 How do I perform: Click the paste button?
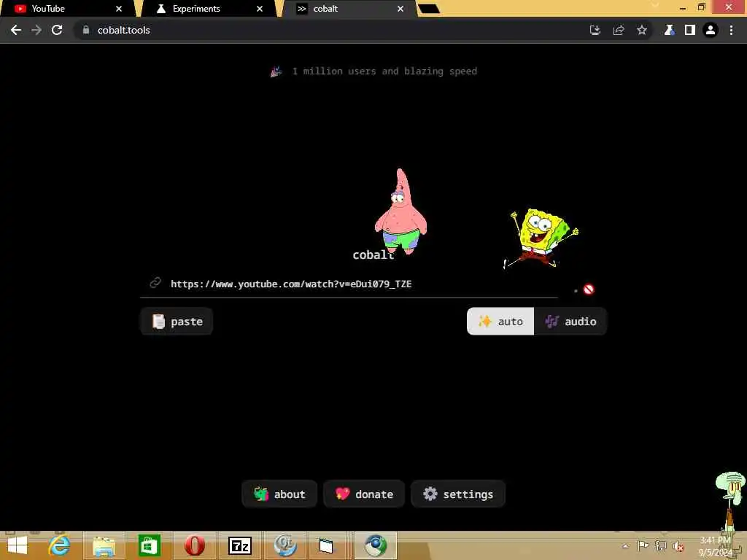[177, 322]
